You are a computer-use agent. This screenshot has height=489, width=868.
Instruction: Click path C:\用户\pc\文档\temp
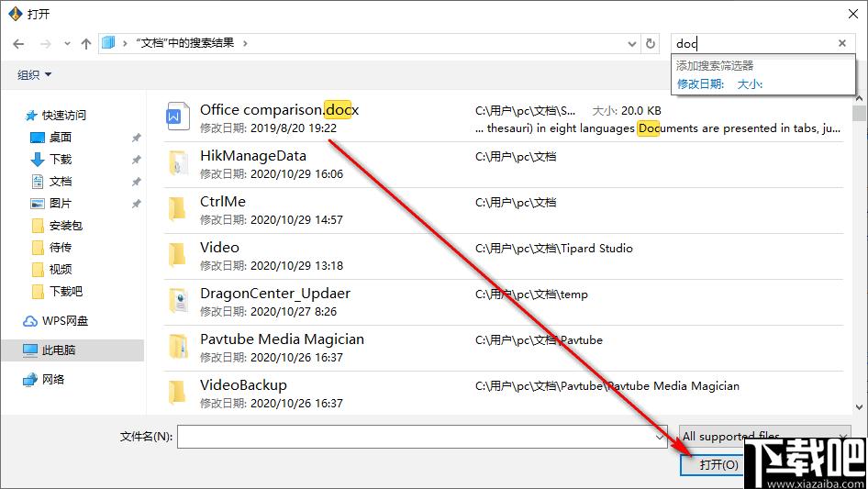(531, 295)
